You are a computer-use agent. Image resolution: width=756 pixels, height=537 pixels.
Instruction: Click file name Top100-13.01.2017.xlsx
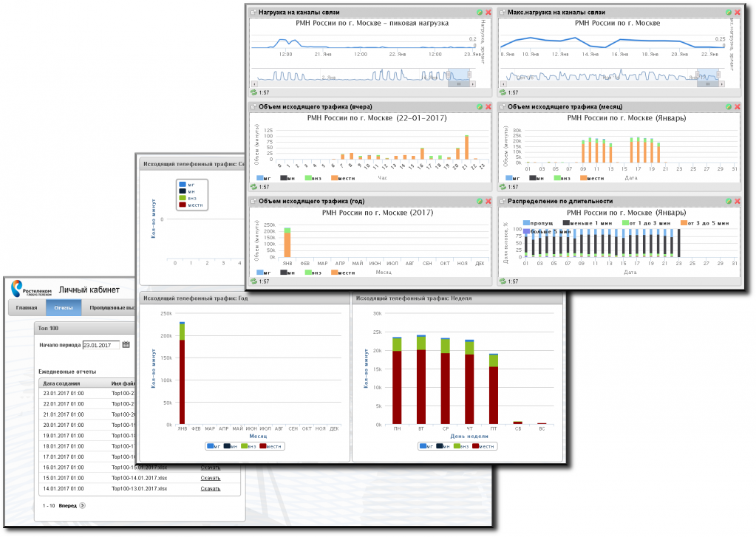pyautogui.click(x=140, y=489)
